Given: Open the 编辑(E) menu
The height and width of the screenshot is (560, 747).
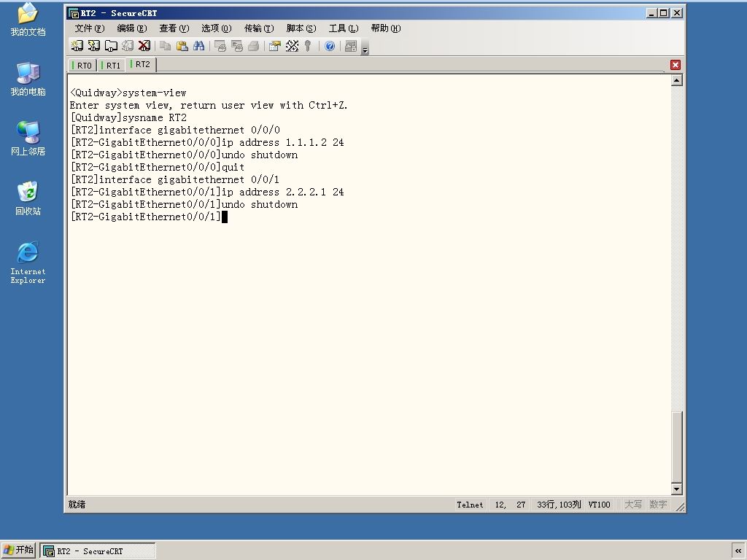Looking at the screenshot, I should tap(132, 28).
